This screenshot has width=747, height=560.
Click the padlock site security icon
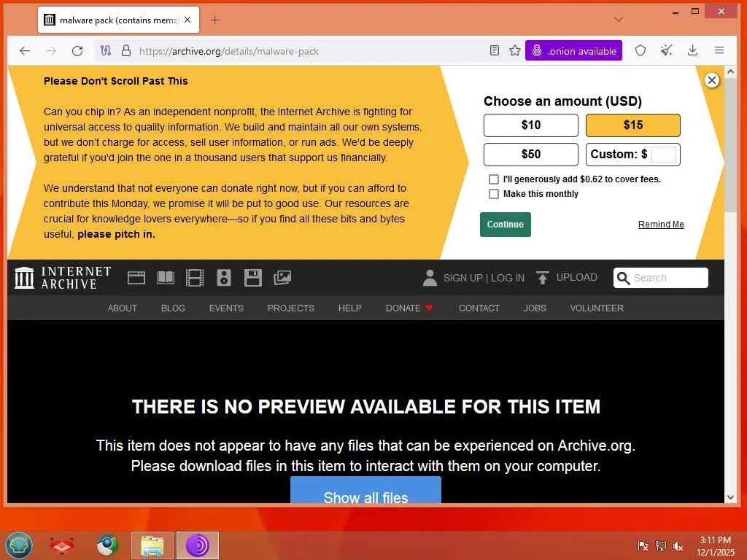point(125,50)
